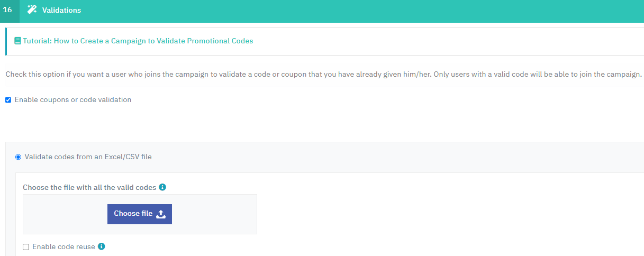This screenshot has width=644, height=256.
Task: Collapse the Validations section header title
Action: (61, 10)
